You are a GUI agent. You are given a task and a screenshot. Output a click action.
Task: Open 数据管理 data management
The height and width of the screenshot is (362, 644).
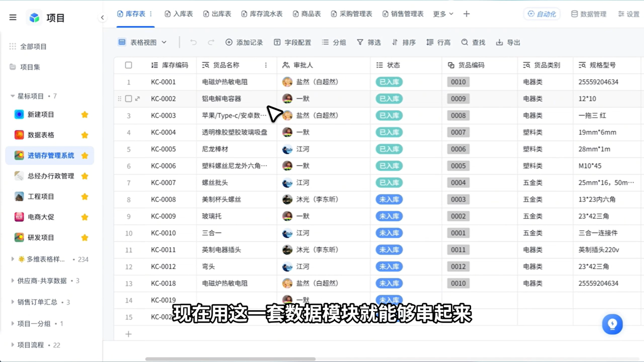click(x=588, y=14)
